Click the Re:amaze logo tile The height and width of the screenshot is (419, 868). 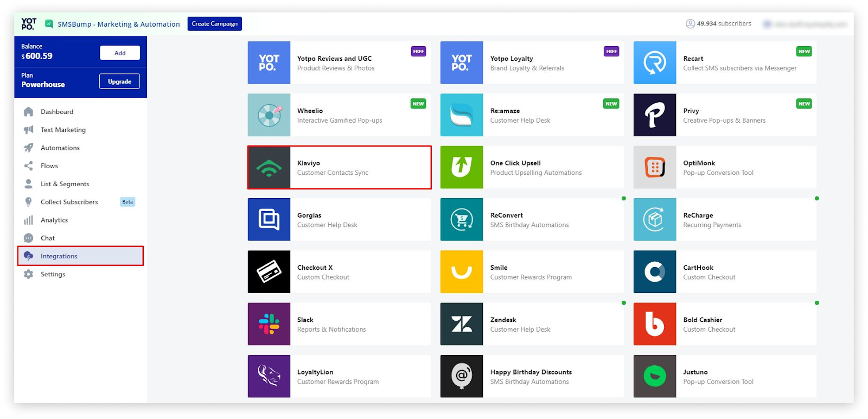tap(462, 115)
